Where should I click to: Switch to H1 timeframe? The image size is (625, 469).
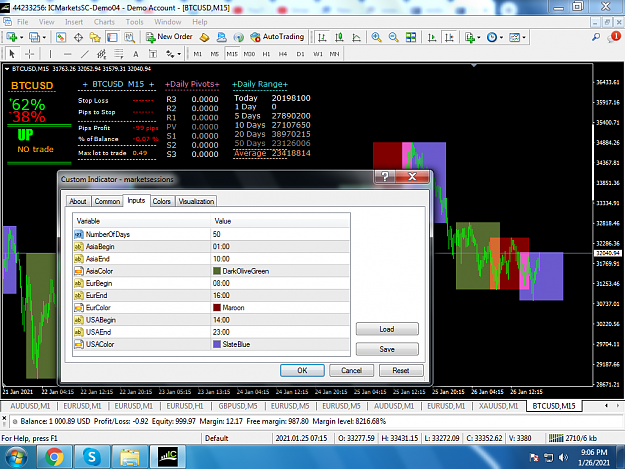pos(266,54)
